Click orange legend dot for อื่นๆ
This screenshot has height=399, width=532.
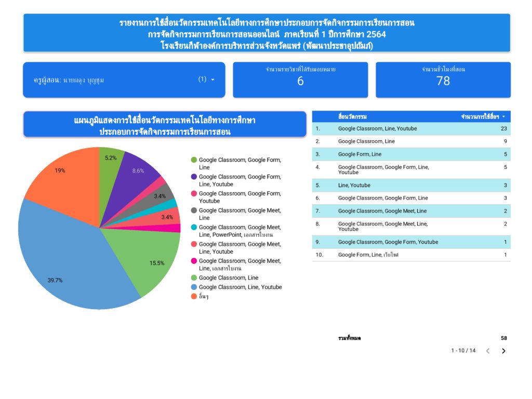(x=194, y=296)
